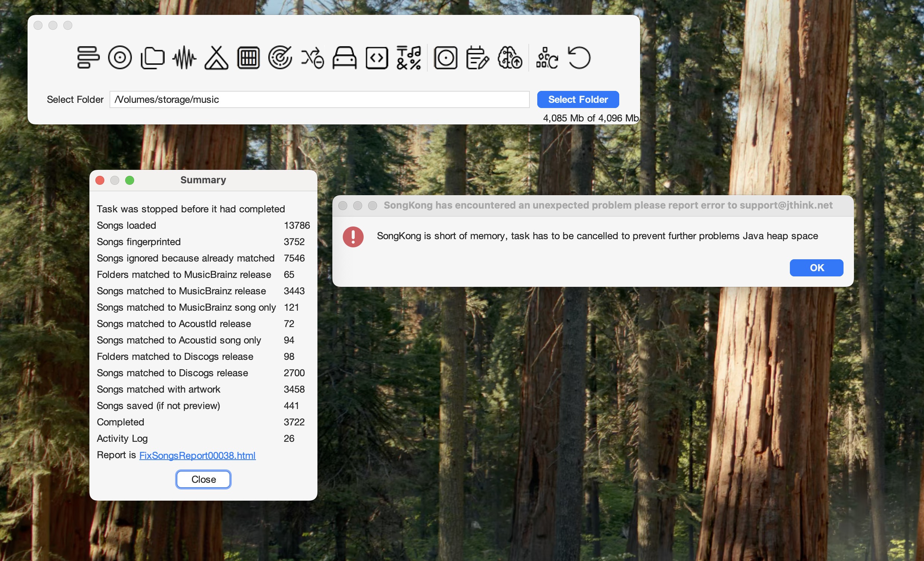The image size is (924, 561).
Task: Click 'Songs matched to Acoustid song only' label
Action: click(x=179, y=340)
